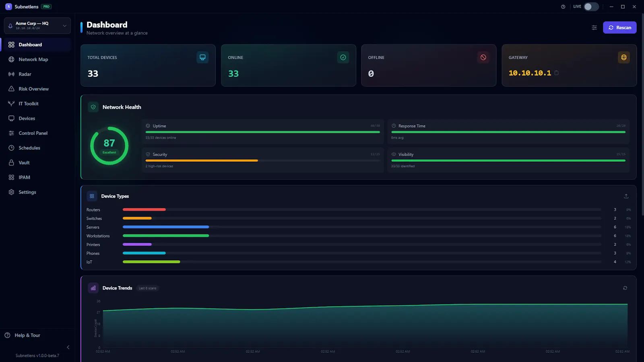The height and width of the screenshot is (362, 644).
Task: Click the IoT row label
Action: (89, 262)
